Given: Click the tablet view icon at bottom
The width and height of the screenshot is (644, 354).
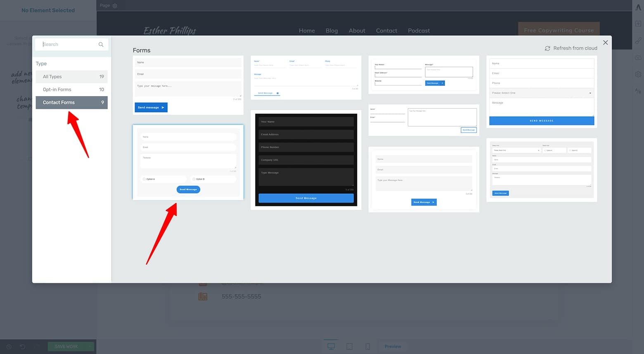Looking at the screenshot, I should (x=349, y=347).
